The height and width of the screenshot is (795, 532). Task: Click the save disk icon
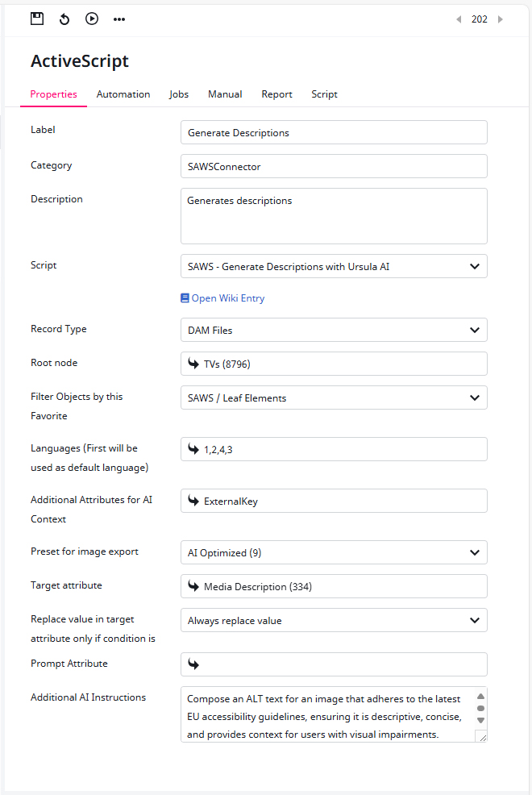37,19
